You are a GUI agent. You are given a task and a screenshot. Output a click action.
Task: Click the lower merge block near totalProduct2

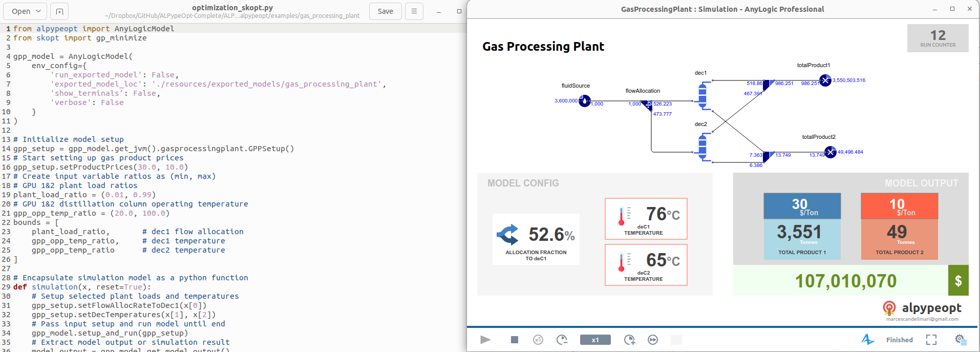[768, 157]
